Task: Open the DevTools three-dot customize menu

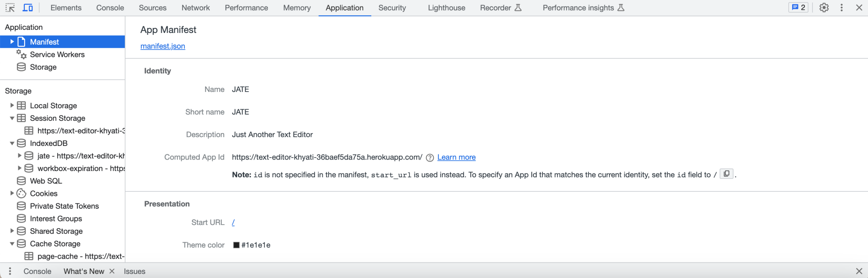Action: click(x=842, y=7)
